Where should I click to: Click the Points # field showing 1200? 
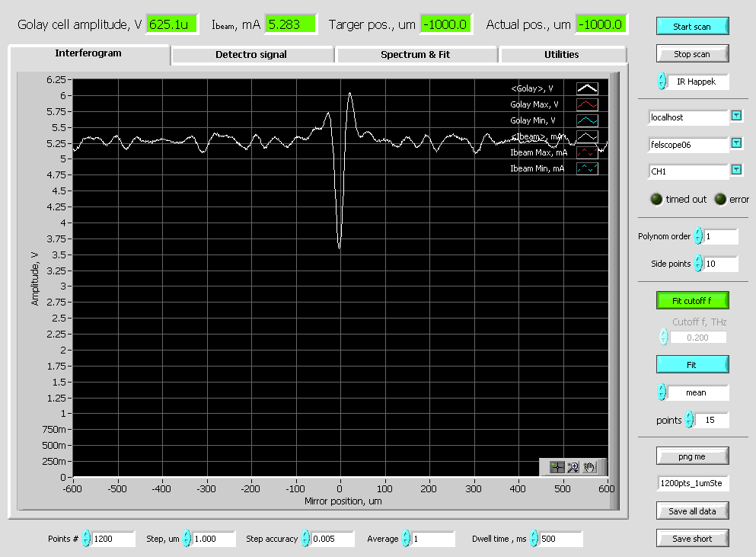(x=113, y=539)
